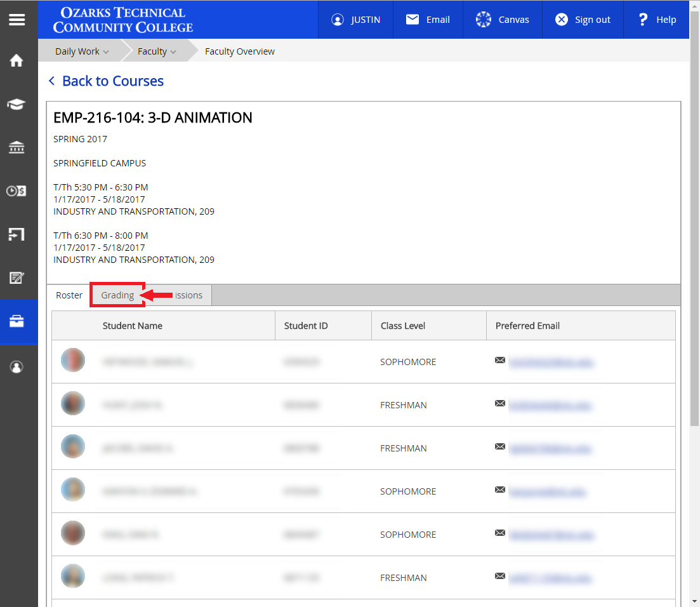Click fourth student's photo thumbnail
The height and width of the screenshot is (607, 700).
[73, 490]
